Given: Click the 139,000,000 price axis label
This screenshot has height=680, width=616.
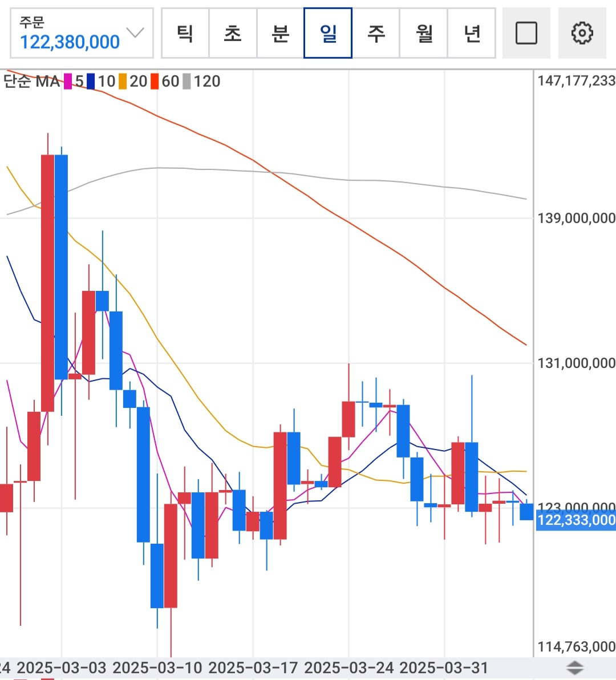Looking at the screenshot, I should click(576, 218).
